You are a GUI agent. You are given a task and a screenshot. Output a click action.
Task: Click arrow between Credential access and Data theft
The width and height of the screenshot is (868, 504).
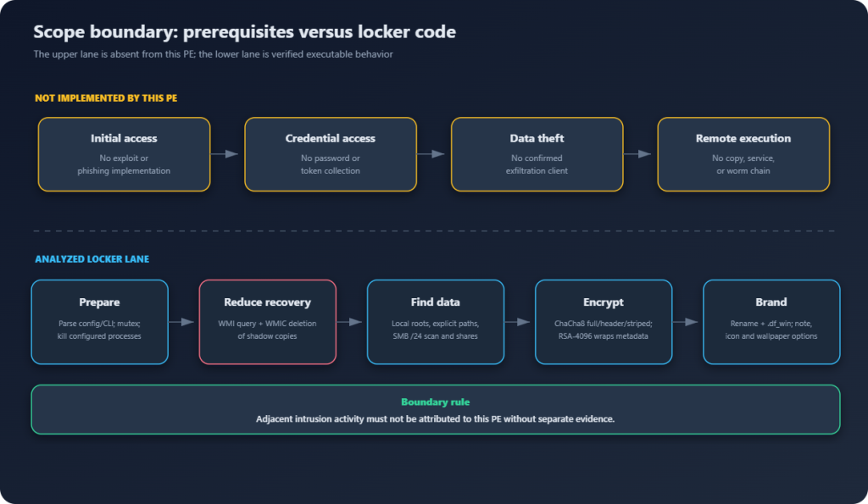point(431,154)
